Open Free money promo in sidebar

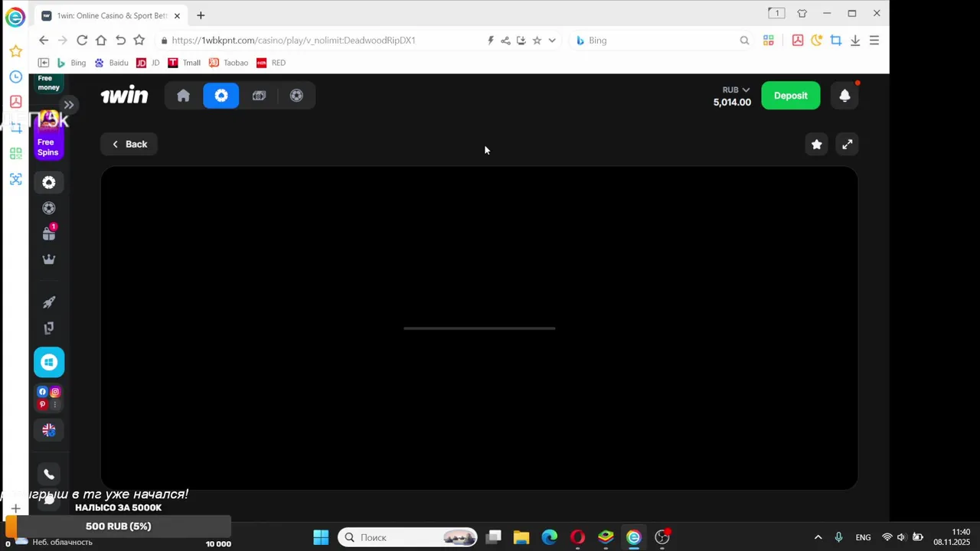point(48,83)
